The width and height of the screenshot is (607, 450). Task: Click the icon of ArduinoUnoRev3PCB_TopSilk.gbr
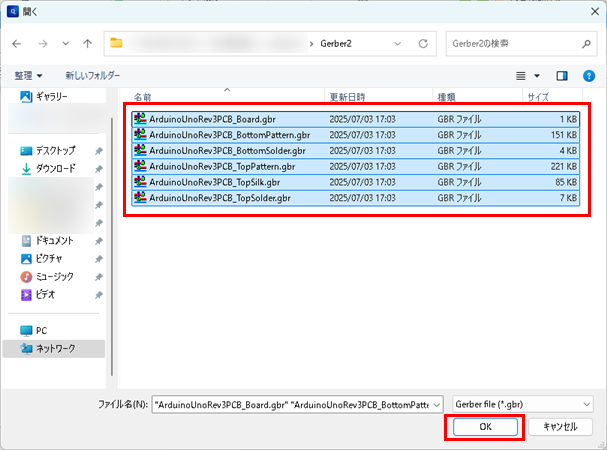[140, 182]
